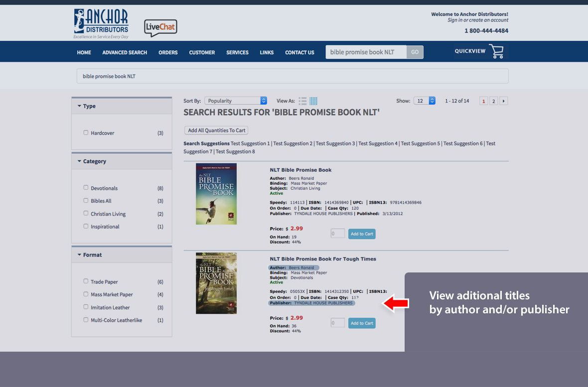This screenshot has height=387, width=588.
Task: Click Sign in or create an account
Action: click(478, 20)
